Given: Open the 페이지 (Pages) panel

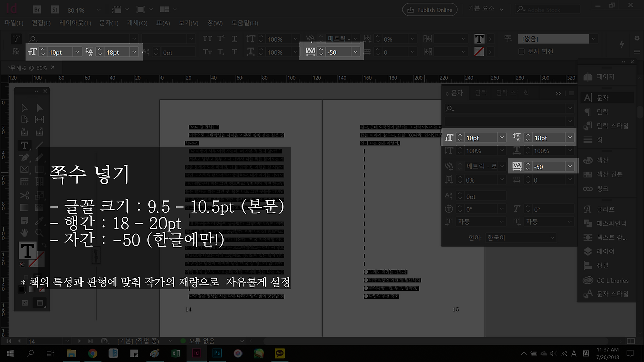Looking at the screenshot, I should pyautogui.click(x=605, y=77).
